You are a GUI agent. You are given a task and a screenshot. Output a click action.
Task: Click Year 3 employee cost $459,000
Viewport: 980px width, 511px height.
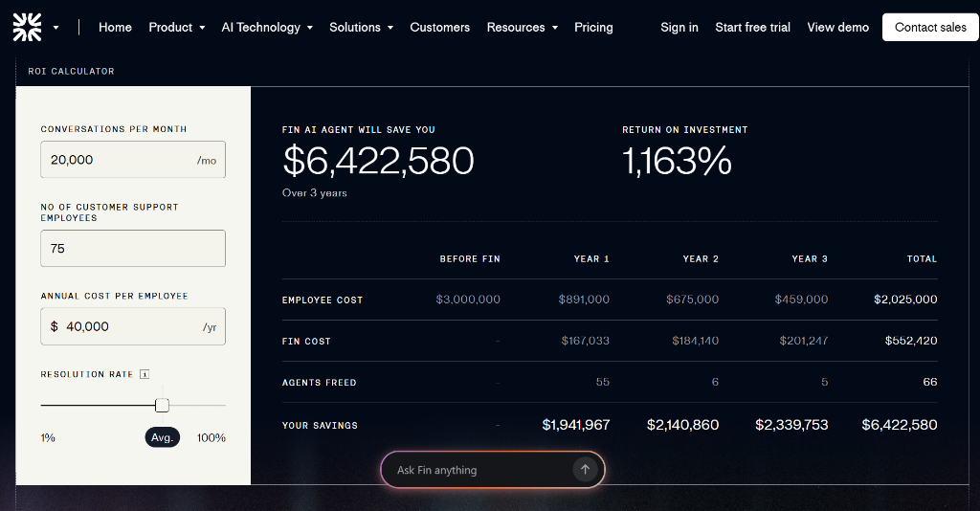click(x=801, y=300)
